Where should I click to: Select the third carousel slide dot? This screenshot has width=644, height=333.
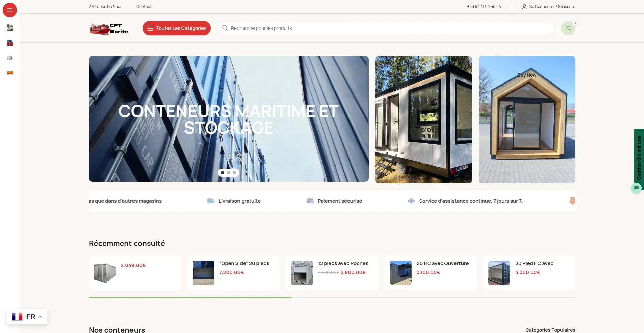(234, 173)
